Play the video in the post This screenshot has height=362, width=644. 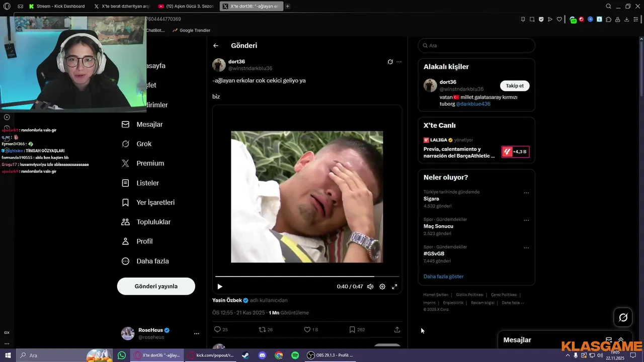click(220, 287)
